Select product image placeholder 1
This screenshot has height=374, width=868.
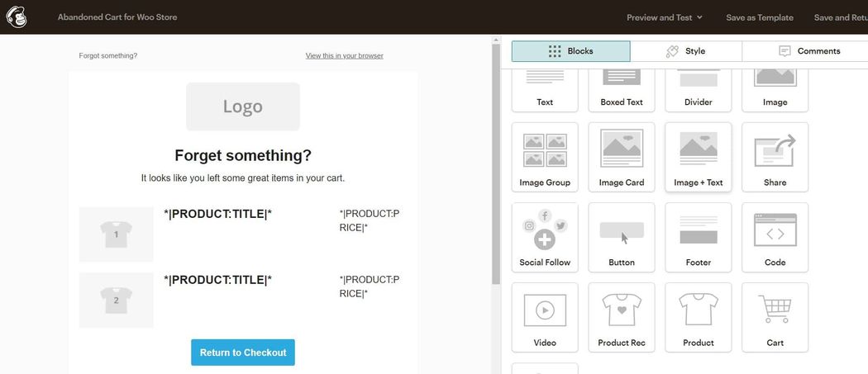[117, 234]
